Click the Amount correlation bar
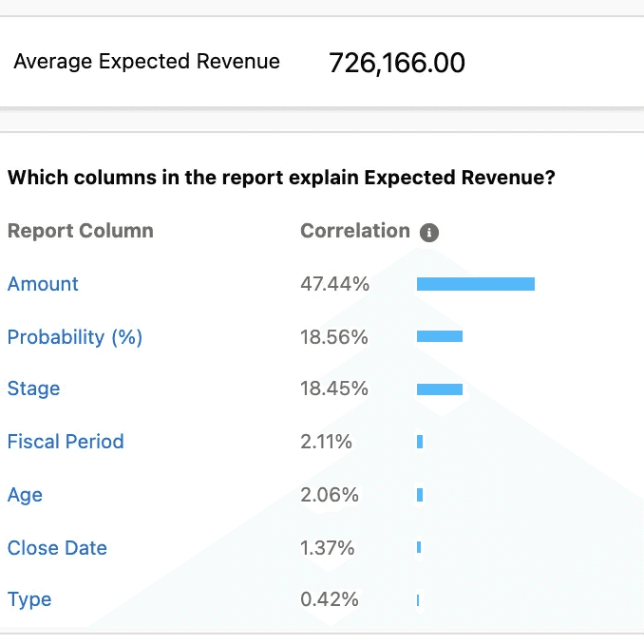The image size is (644, 644). [476, 284]
